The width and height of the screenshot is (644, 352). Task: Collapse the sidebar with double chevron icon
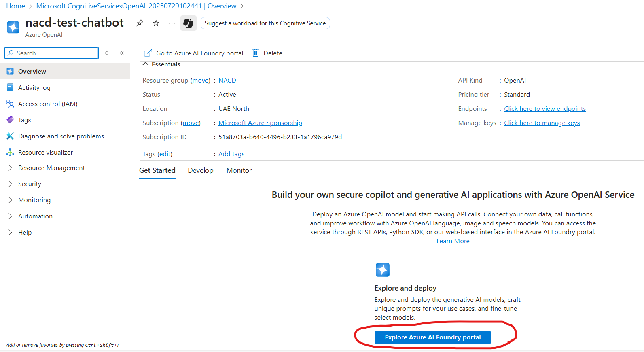[x=122, y=53]
